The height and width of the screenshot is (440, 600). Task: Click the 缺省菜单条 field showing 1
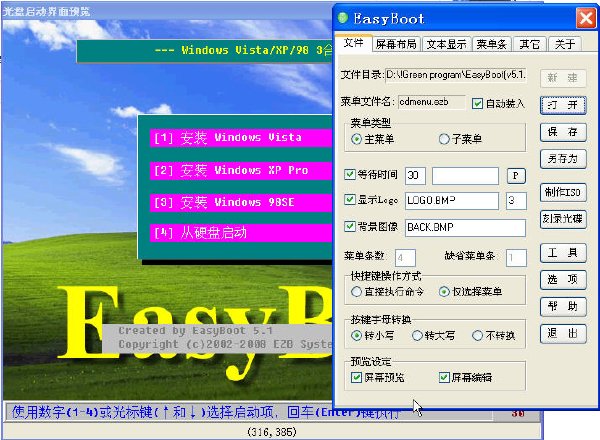click(516, 257)
